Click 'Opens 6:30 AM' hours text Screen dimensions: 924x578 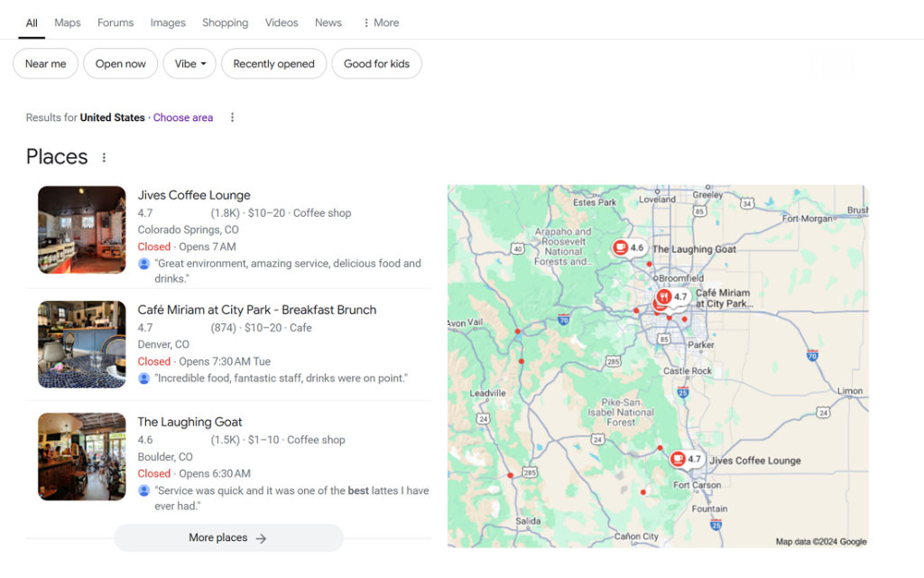(x=215, y=473)
